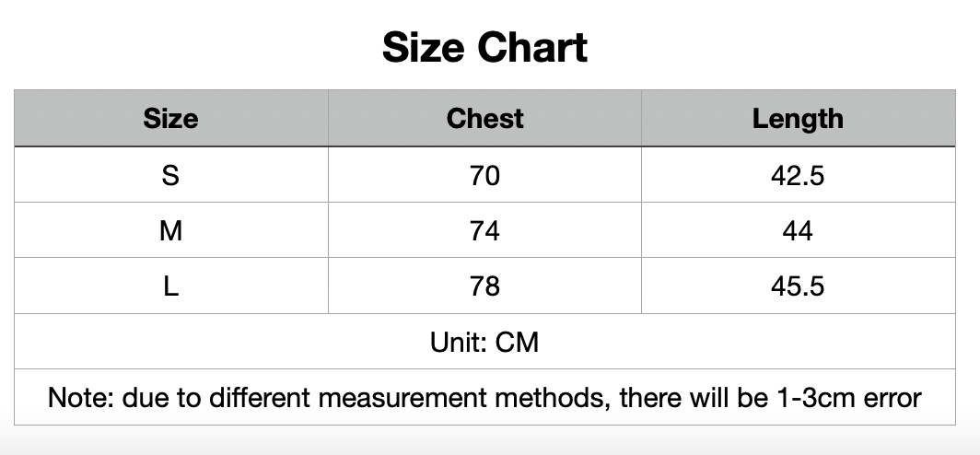Select the chest value 70
Viewport: 980px width, 455px height.
(x=484, y=175)
